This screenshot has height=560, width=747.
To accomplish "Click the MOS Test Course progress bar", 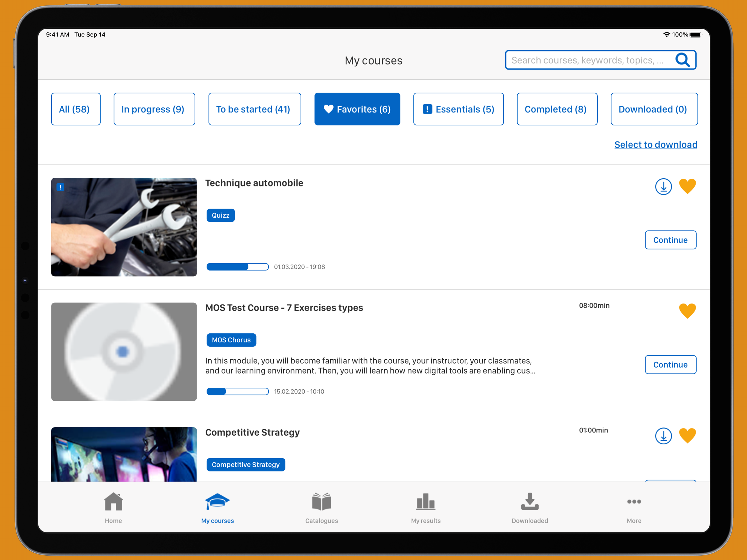I will (x=237, y=392).
